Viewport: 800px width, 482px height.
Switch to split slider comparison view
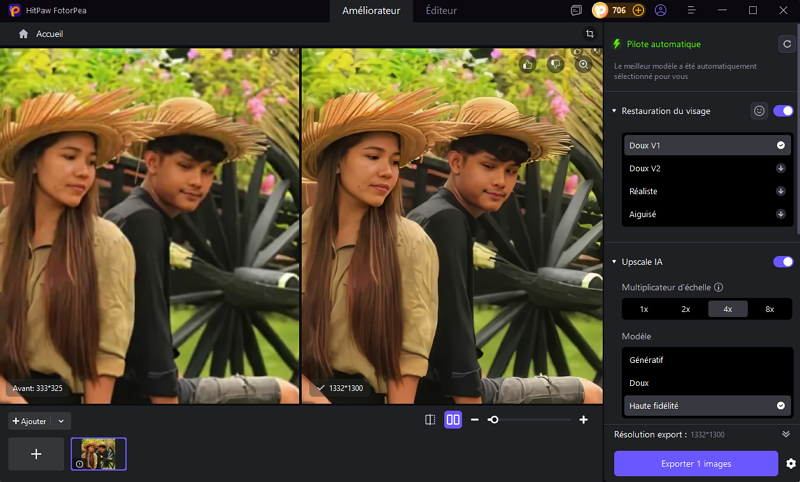[x=430, y=420]
